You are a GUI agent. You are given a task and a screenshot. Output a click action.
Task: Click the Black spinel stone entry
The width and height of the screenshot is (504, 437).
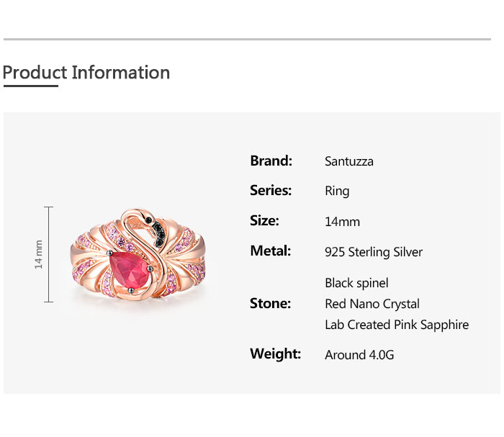point(356,283)
